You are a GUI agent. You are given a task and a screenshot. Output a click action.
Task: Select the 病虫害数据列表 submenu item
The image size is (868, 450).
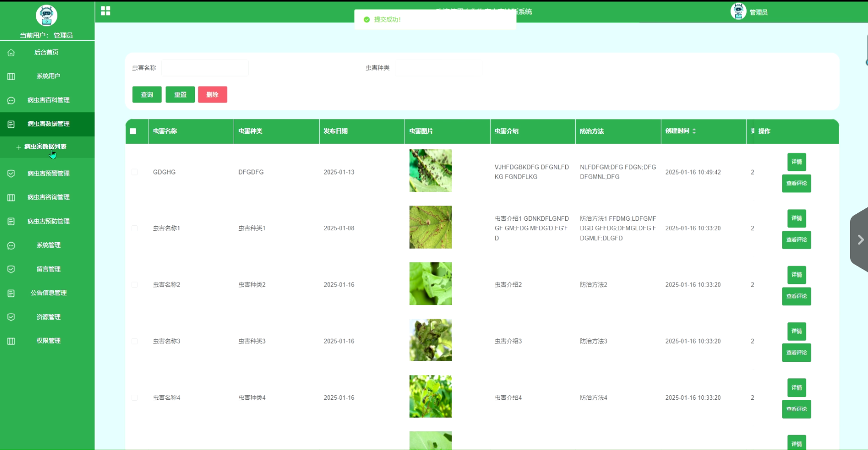coord(47,147)
